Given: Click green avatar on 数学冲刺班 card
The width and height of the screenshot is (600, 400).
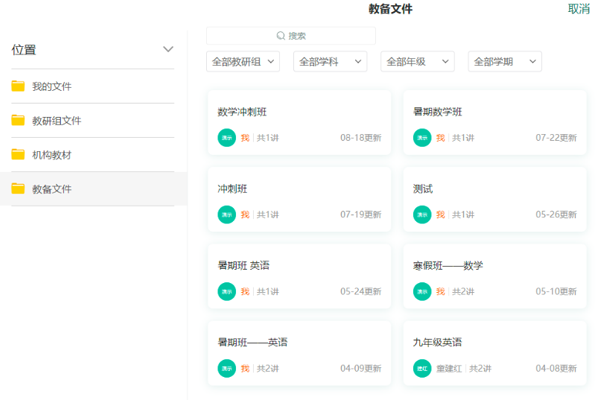Looking at the screenshot, I should pyautogui.click(x=226, y=137).
